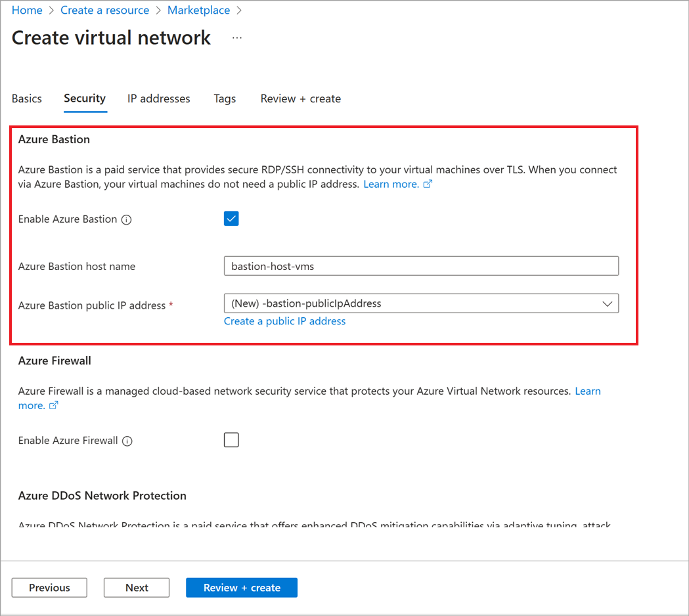689x616 pixels.
Task: Click the Azure Bastion section heading
Action: coord(54,139)
